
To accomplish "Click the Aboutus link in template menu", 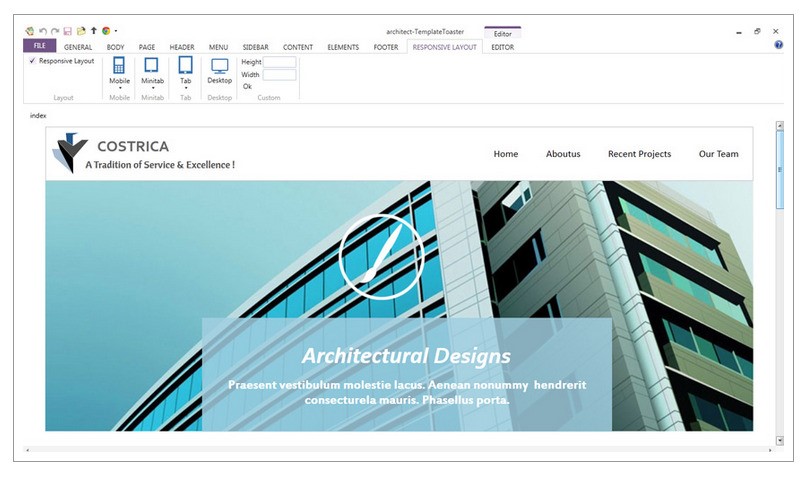I will click(563, 154).
